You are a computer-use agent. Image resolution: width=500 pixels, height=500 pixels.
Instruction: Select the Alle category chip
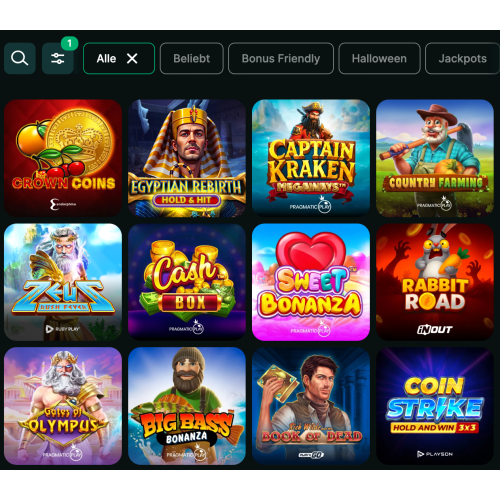[x=119, y=58]
